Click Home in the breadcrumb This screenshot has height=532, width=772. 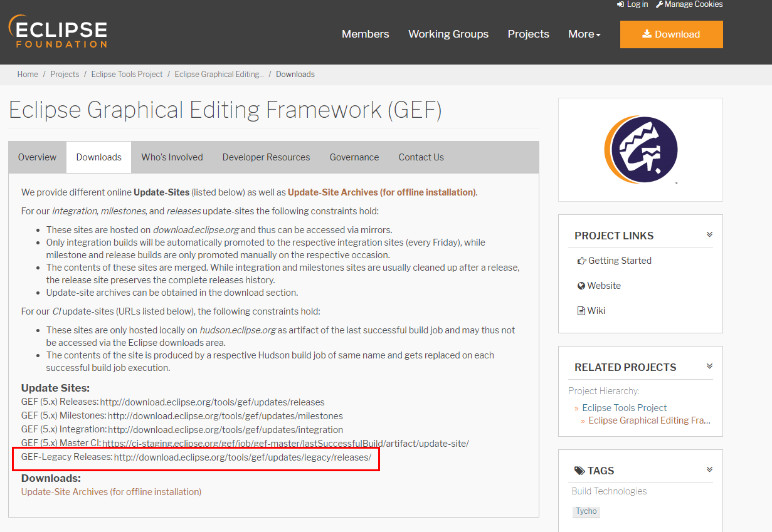28,74
